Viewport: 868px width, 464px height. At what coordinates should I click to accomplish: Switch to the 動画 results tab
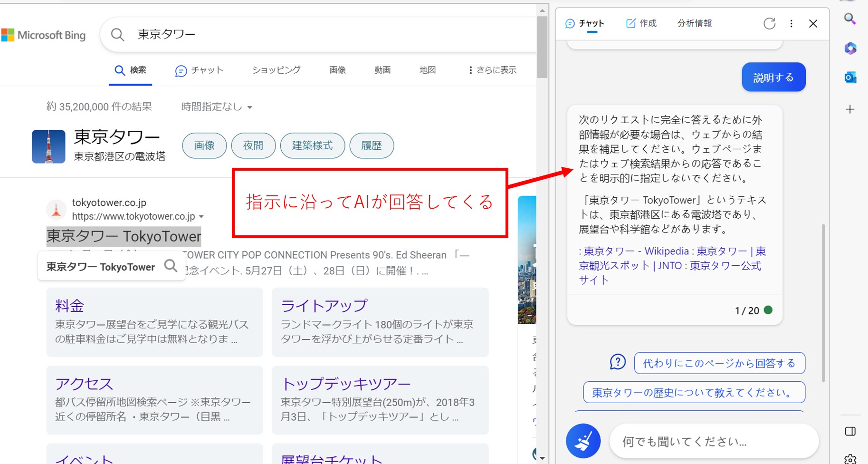point(382,70)
